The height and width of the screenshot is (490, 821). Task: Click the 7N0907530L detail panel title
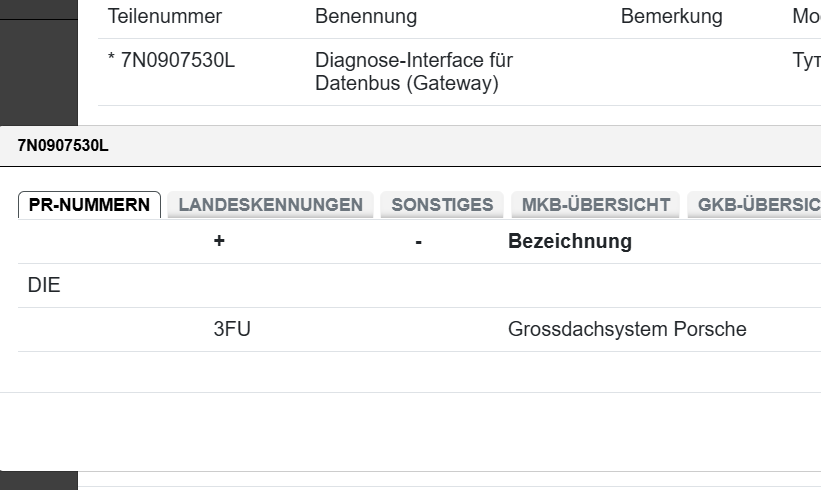click(63, 146)
